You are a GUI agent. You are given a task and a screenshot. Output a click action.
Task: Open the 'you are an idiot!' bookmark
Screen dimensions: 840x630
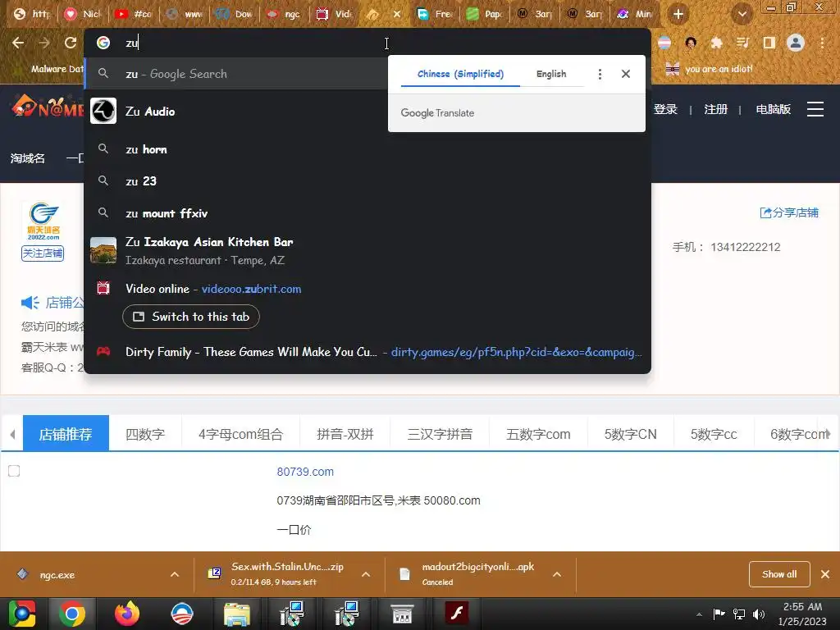(709, 69)
